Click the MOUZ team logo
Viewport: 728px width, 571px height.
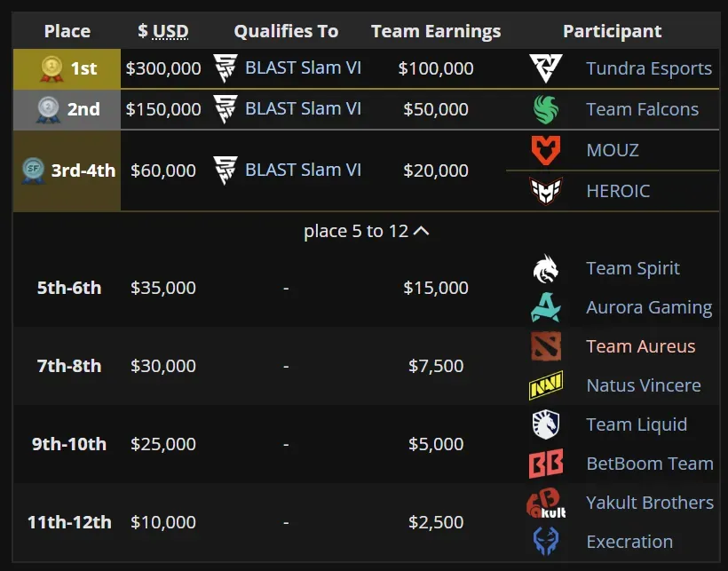[x=546, y=150]
